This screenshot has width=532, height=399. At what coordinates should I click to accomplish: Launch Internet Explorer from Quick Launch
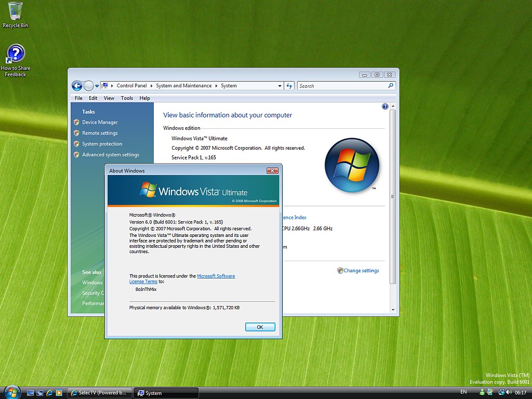click(x=49, y=393)
